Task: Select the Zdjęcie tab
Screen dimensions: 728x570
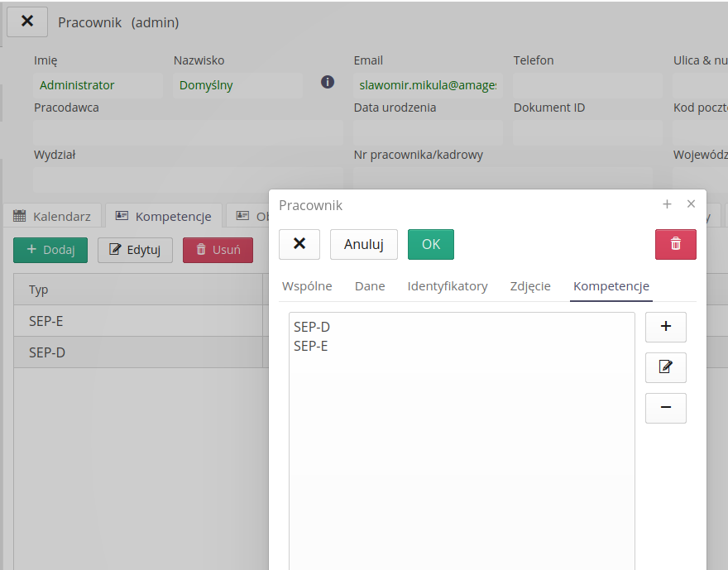Action: (530, 286)
